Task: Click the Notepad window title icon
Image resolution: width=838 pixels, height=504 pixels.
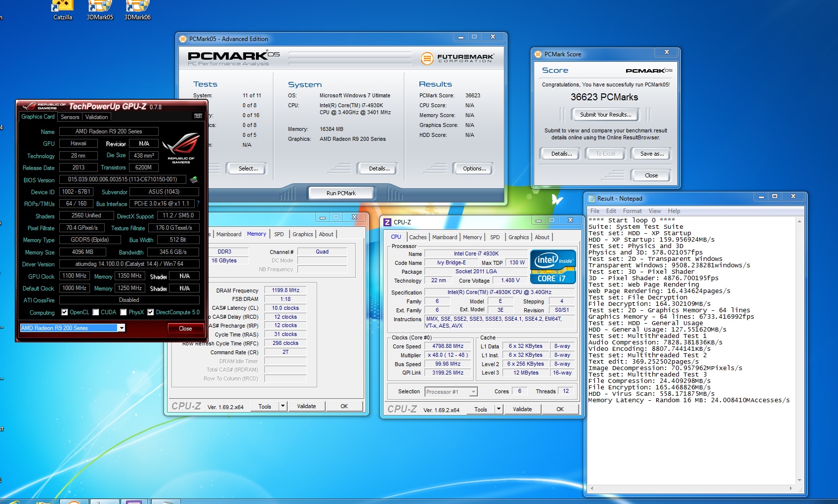Action: pyautogui.click(x=591, y=199)
